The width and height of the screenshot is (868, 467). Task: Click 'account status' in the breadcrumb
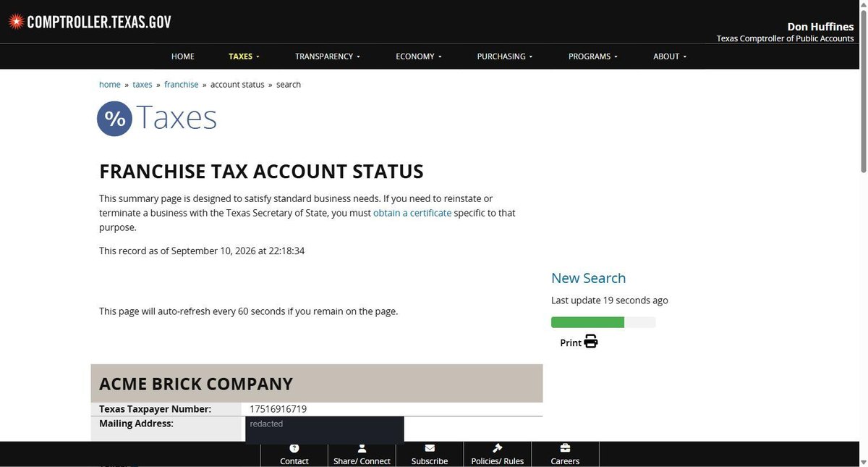pos(237,85)
